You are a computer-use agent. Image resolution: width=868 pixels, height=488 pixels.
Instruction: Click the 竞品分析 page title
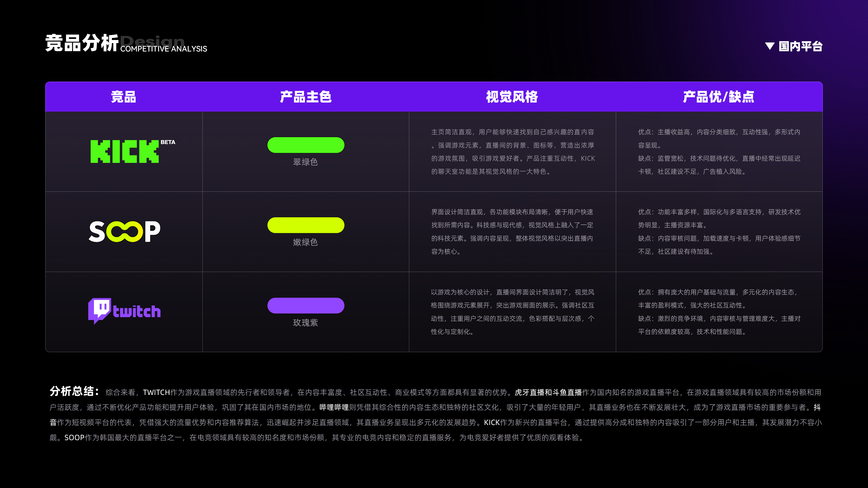coord(82,43)
